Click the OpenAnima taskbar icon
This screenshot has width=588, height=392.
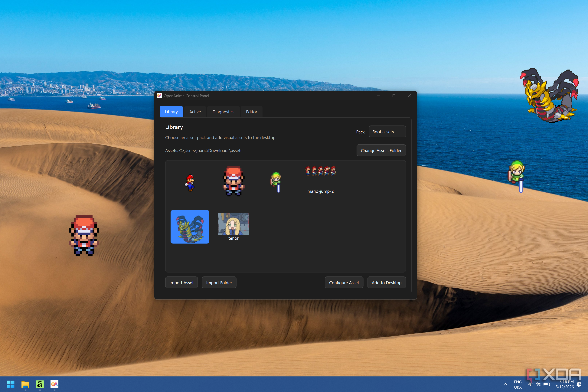54,384
